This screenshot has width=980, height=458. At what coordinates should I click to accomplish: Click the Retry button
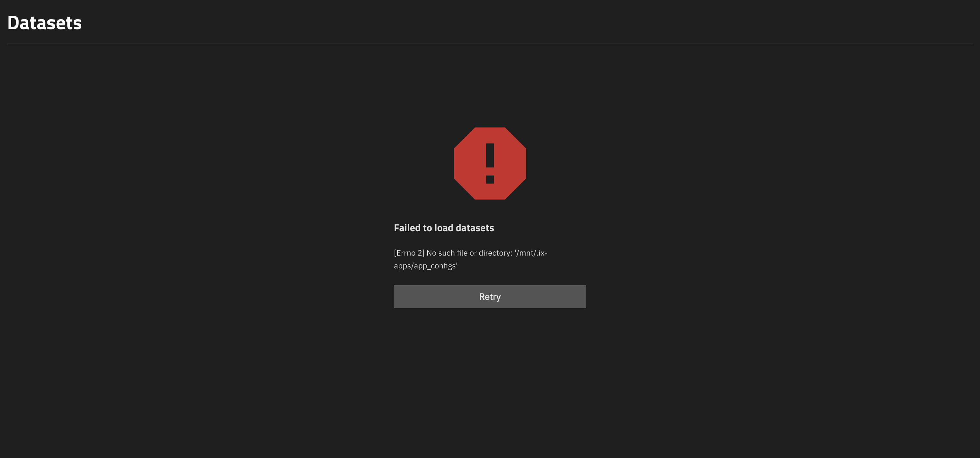click(x=490, y=297)
